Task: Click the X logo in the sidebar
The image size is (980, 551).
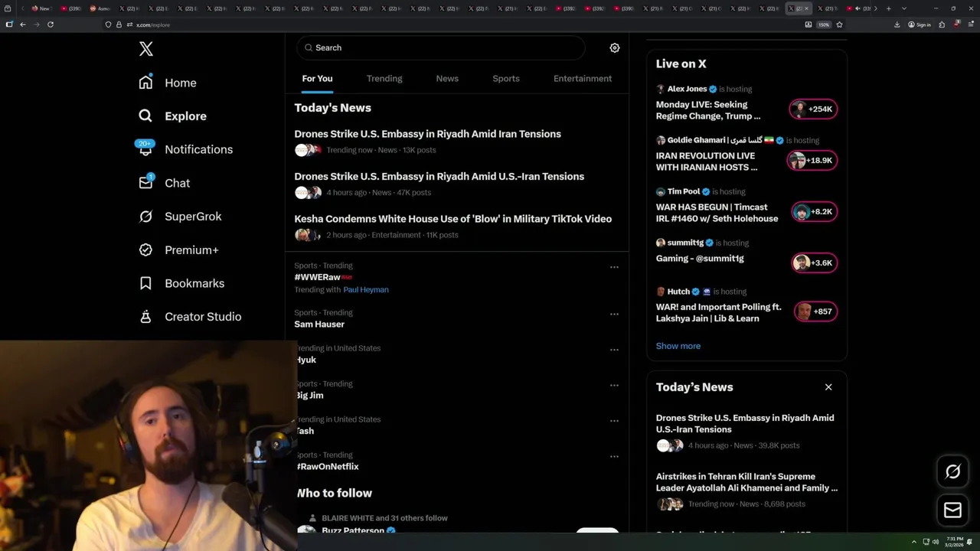Action: [x=146, y=49]
